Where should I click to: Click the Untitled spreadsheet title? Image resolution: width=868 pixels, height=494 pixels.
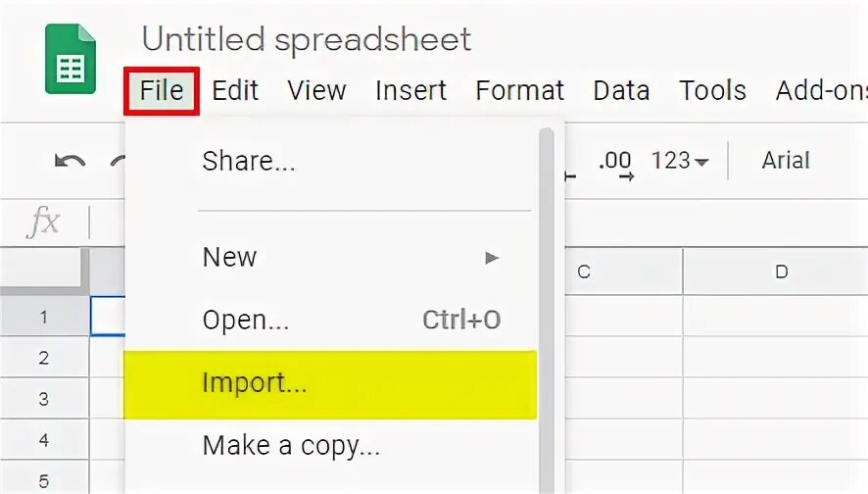click(307, 40)
